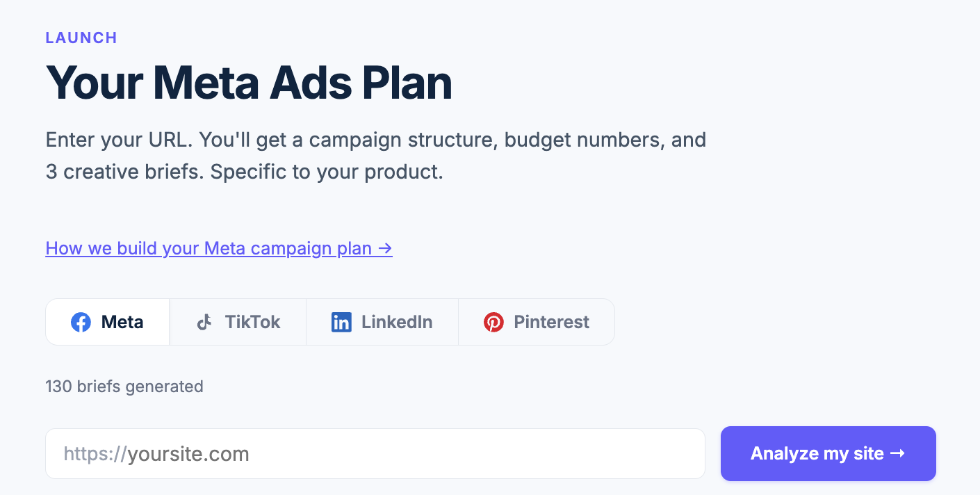Click the TikTok music note icon
This screenshot has width=980, height=495.
(204, 323)
